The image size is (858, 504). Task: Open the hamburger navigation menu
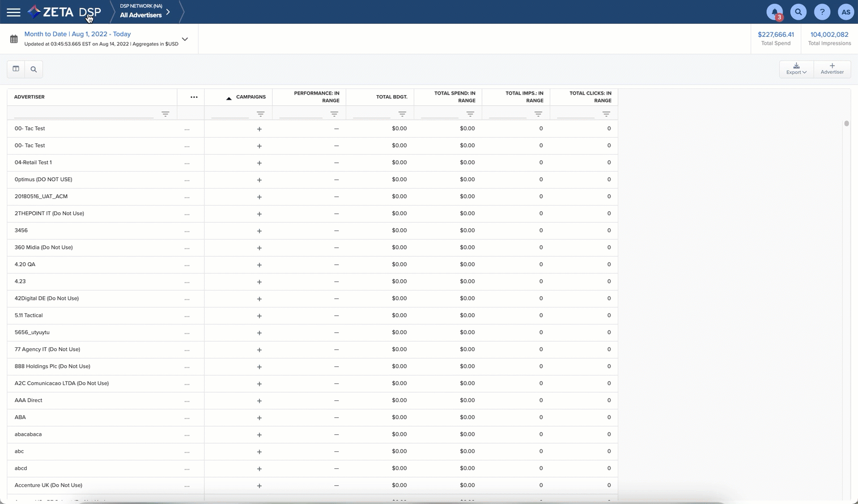14,12
